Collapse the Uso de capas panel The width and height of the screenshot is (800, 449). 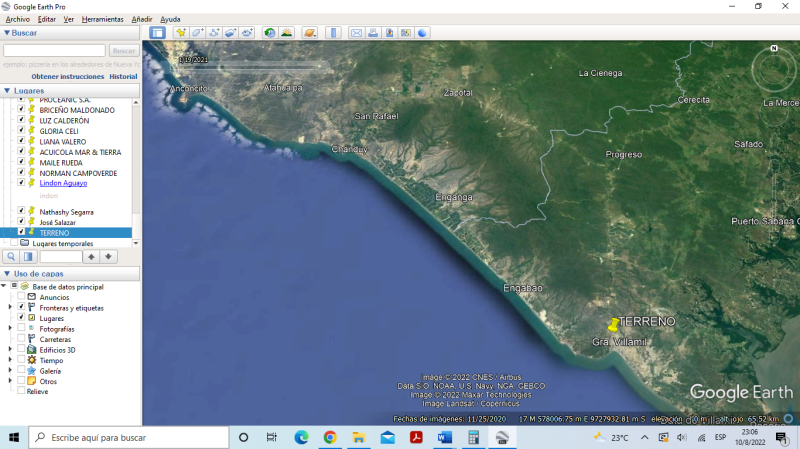coord(7,273)
